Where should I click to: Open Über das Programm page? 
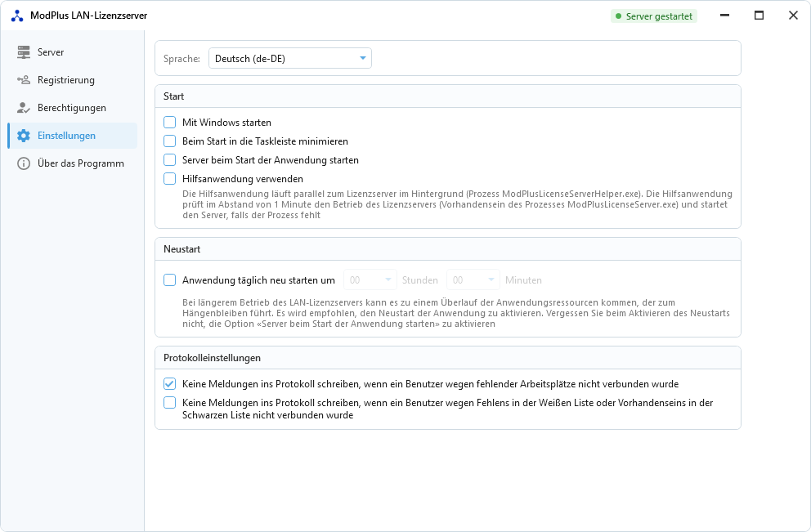pos(73,163)
